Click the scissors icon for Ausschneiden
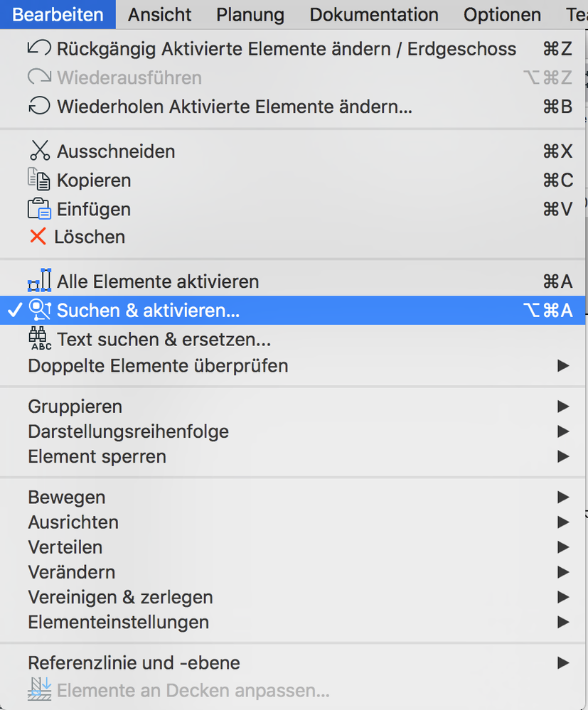The height and width of the screenshot is (710, 588). (39, 151)
